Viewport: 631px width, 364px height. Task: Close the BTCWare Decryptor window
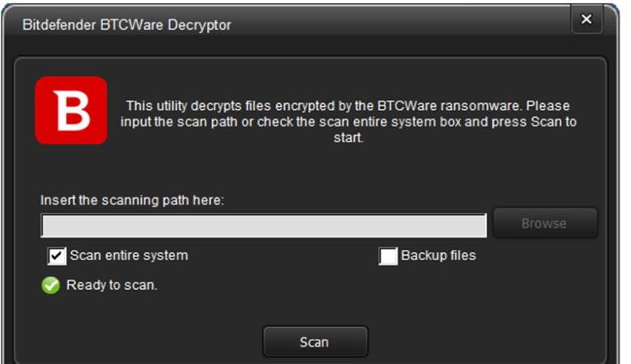click(x=586, y=19)
